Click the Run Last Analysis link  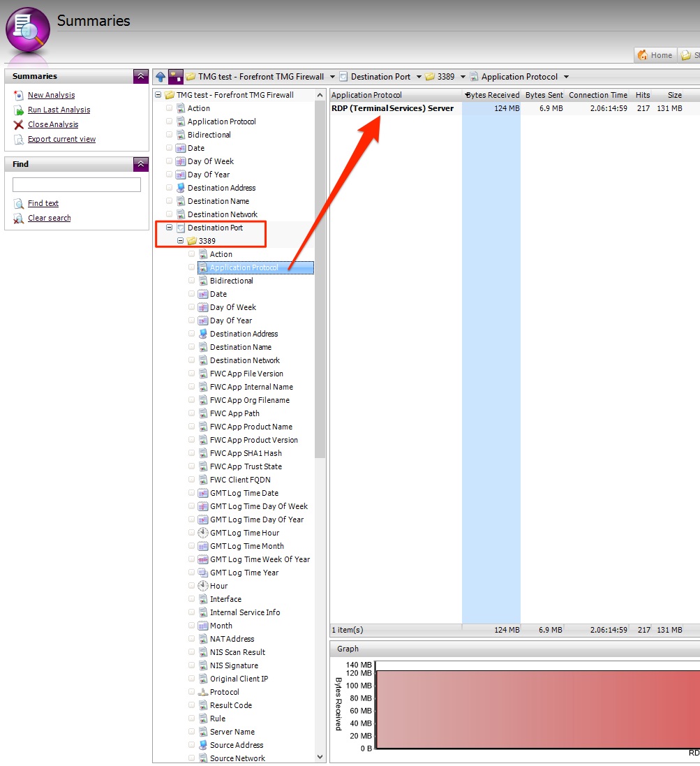[x=59, y=110]
